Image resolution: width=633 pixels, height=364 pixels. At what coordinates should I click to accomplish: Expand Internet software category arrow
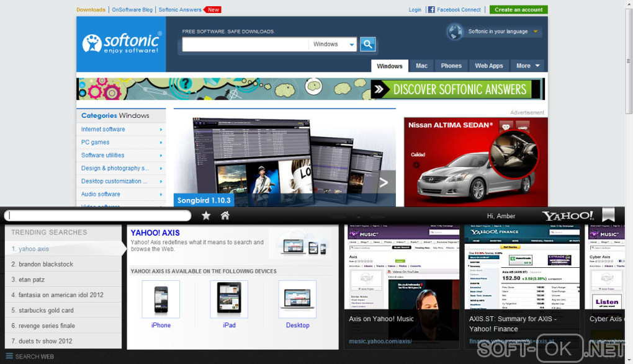point(161,130)
